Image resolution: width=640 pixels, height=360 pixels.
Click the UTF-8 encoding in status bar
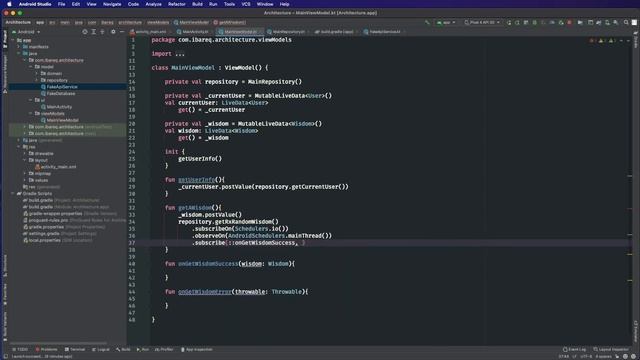click(586, 356)
